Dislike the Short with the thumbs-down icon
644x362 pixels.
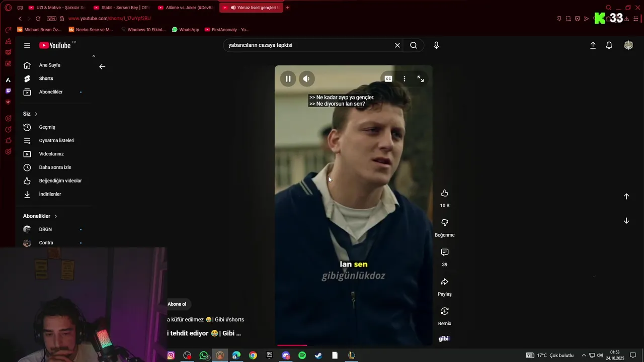coord(445,223)
